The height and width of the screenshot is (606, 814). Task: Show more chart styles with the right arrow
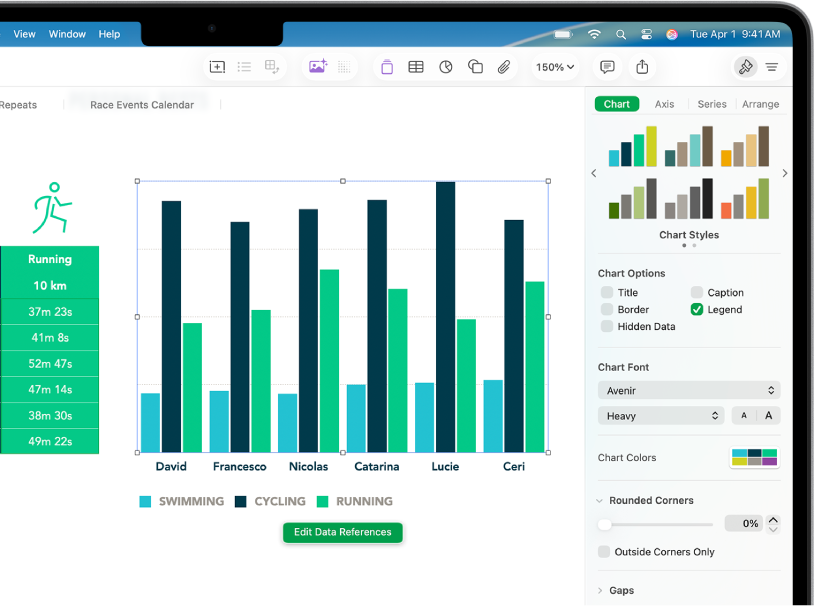[x=786, y=173]
